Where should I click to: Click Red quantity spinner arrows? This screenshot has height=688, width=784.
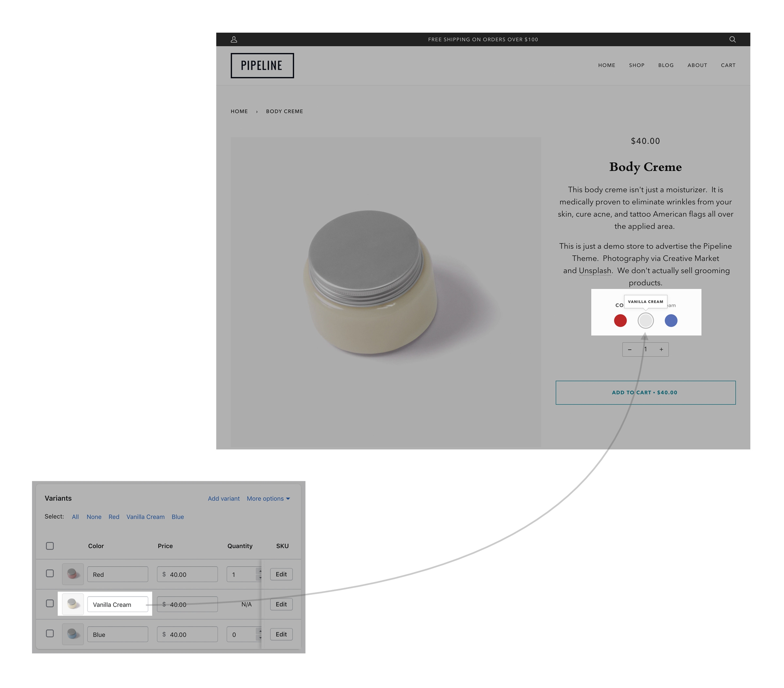(260, 574)
